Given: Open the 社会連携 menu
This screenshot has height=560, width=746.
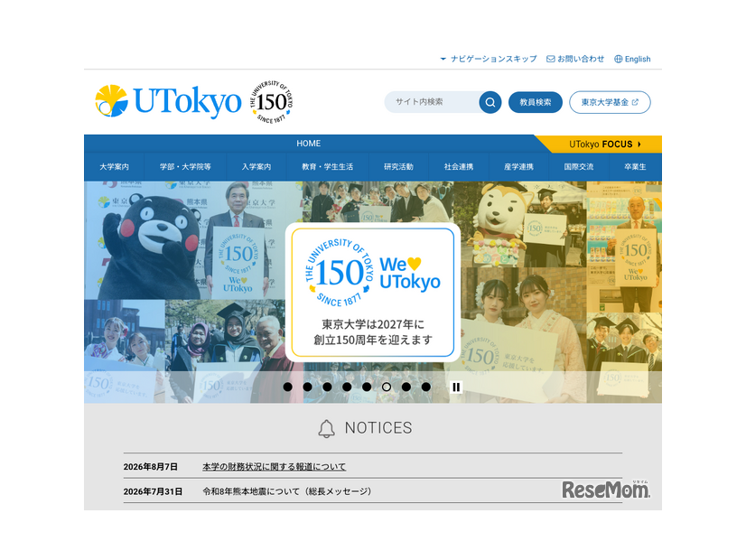Looking at the screenshot, I should click(x=459, y=167).
